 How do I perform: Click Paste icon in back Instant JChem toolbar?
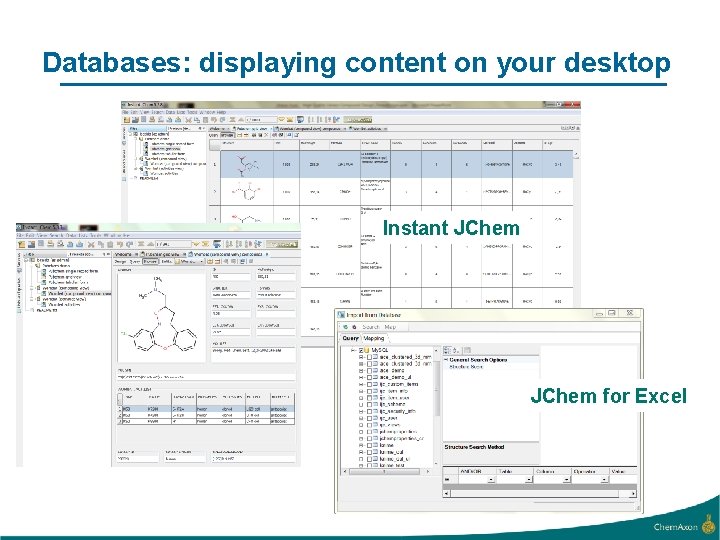205,120
